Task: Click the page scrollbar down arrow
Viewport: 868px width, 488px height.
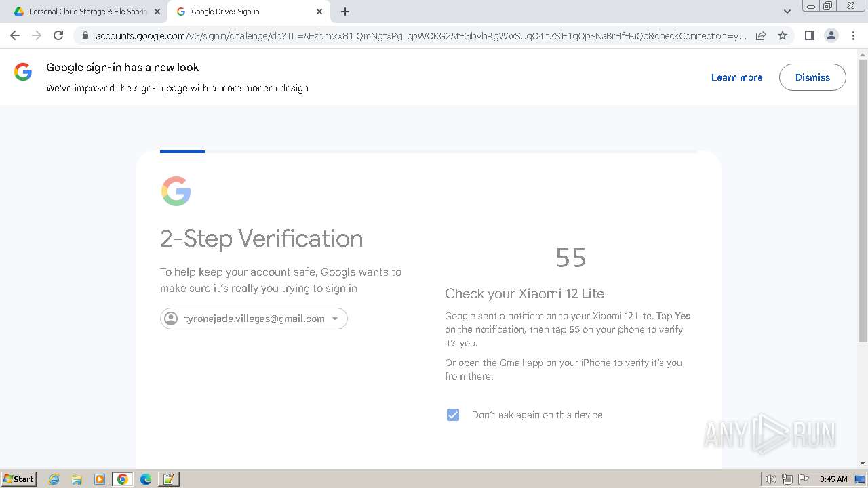Action: (x=863, y=463)
